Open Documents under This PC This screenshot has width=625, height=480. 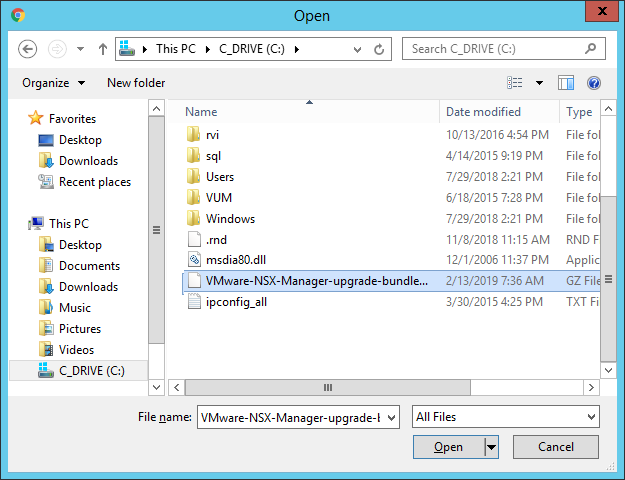[x=79, y=266]
